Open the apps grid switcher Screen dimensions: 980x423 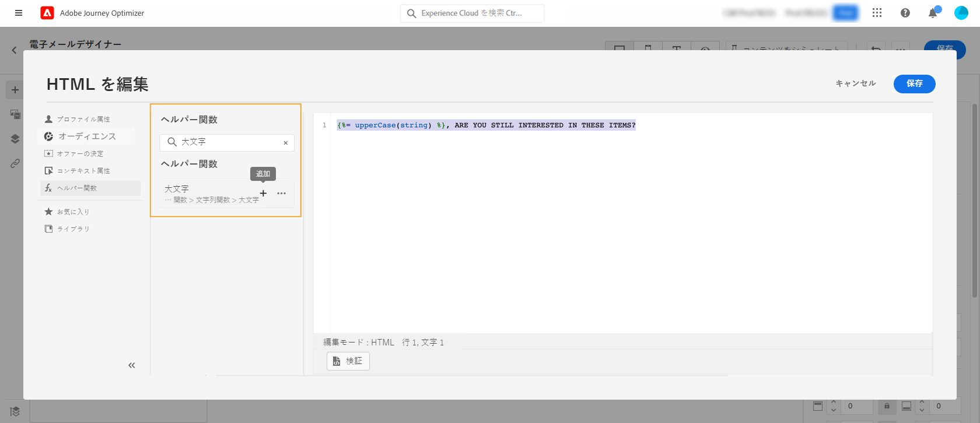(x=877, y=13)
